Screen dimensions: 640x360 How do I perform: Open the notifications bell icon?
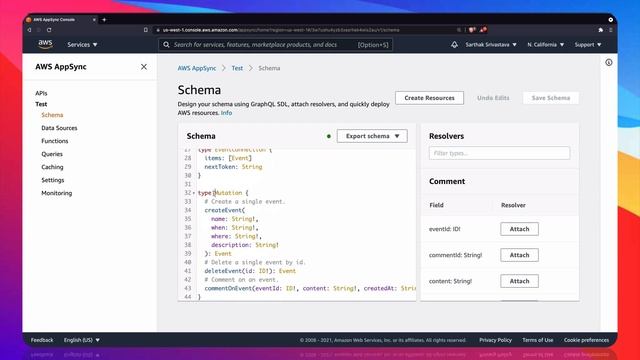pos(454,44)
